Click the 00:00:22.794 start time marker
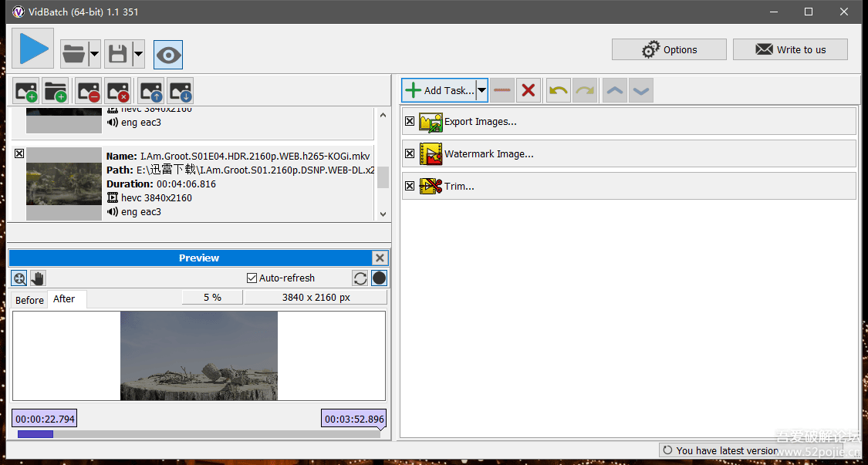 click(44, 419)
